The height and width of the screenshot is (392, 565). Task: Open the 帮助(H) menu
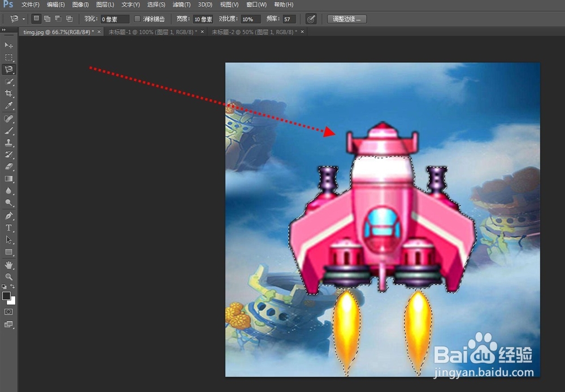(284, 5)
